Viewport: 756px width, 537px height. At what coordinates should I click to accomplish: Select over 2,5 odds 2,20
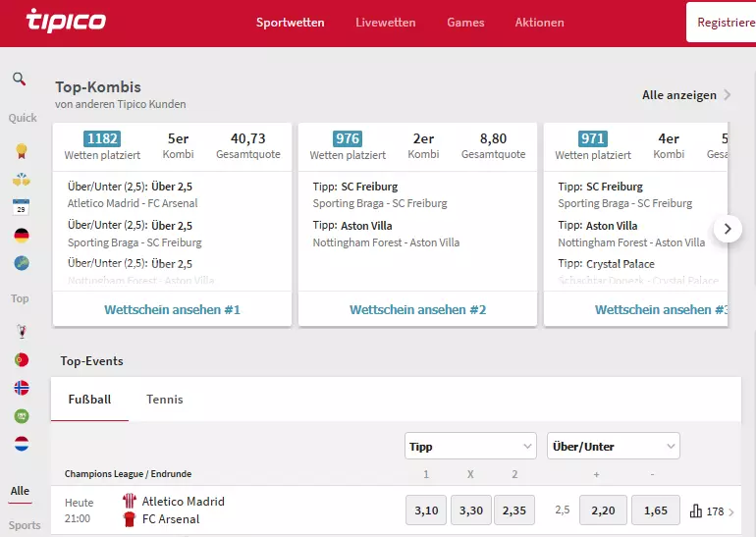(603, 510)
